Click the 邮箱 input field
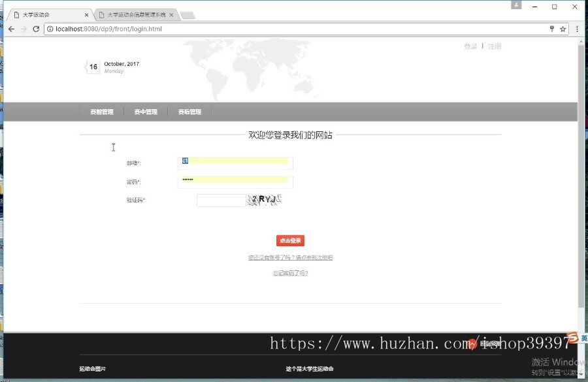588x382 pixels. point(235,163)
